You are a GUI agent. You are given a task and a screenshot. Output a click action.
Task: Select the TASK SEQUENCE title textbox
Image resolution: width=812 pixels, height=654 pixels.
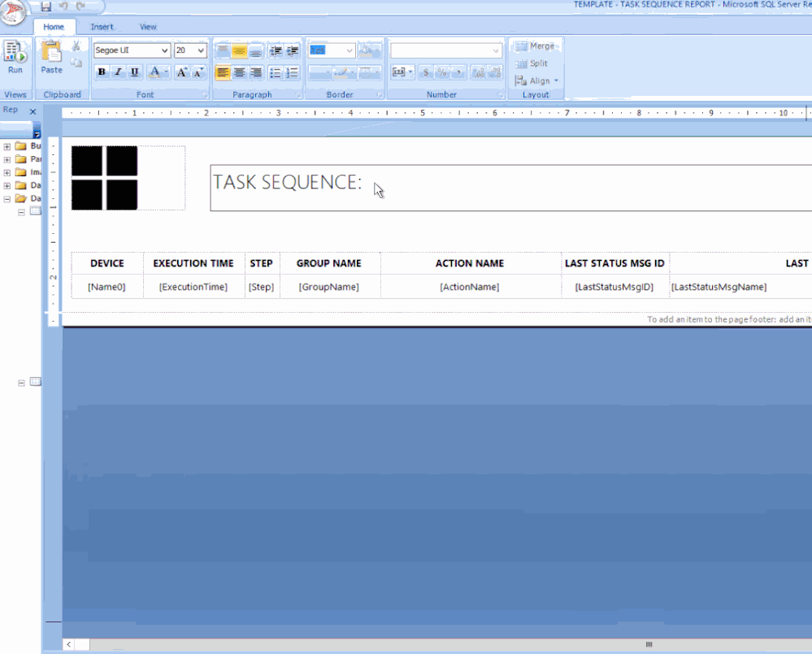pyautogui.click(x=511, y=188)
